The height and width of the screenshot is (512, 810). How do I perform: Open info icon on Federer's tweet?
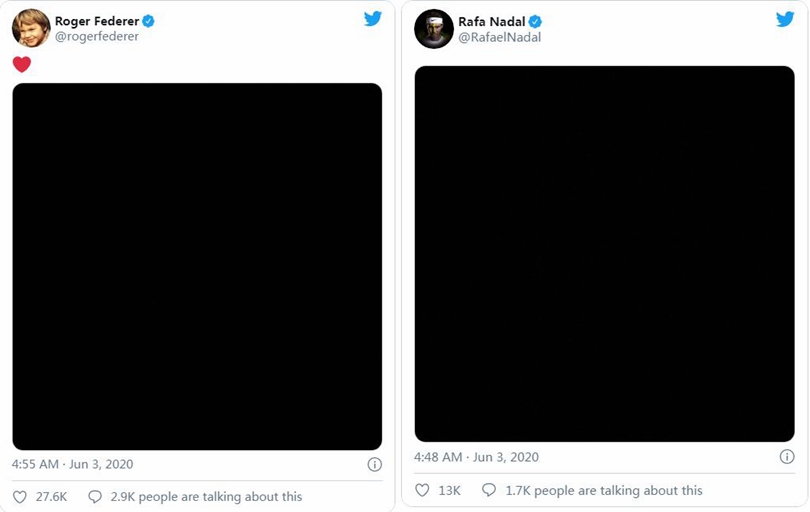point(375,464)
